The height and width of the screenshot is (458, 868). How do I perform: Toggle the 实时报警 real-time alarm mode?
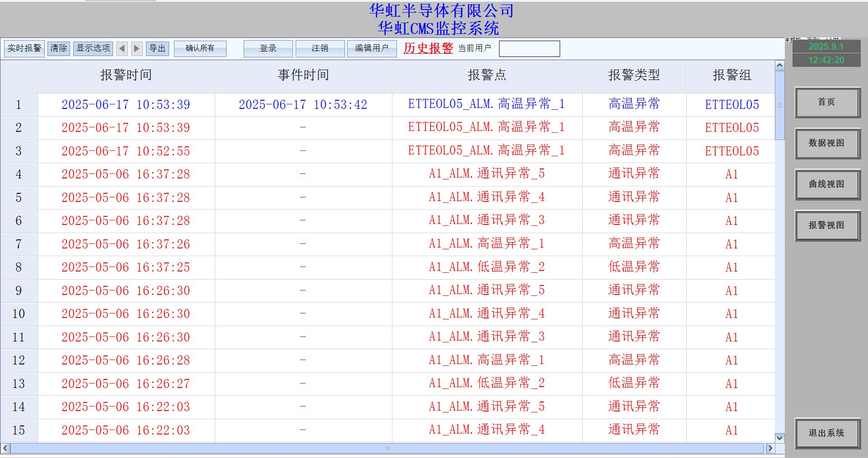point(24,48)
